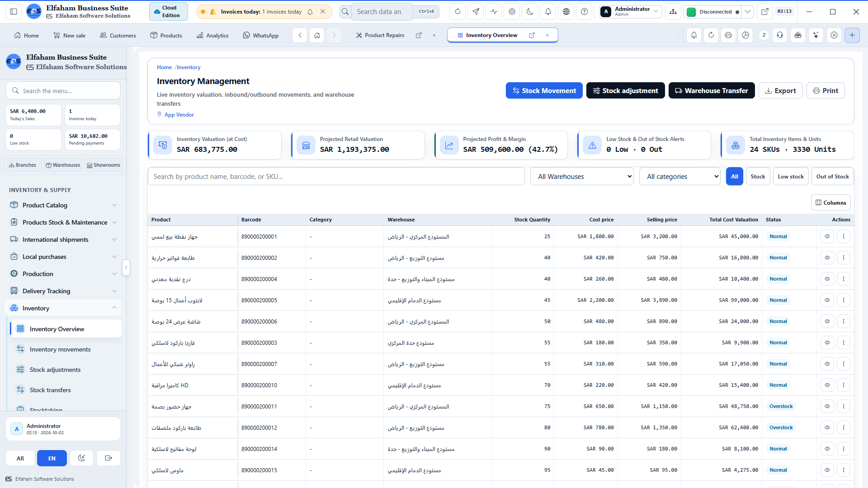The height and width of the screenshot is (488, 868).
Task: View details for barcode 890000200001 row
Action: click(x=827, y=236)
